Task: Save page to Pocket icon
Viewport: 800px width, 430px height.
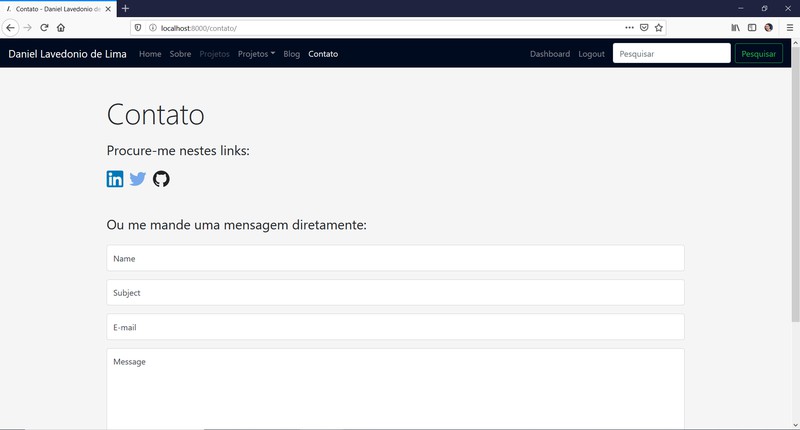Action: [x=644, y=28]
